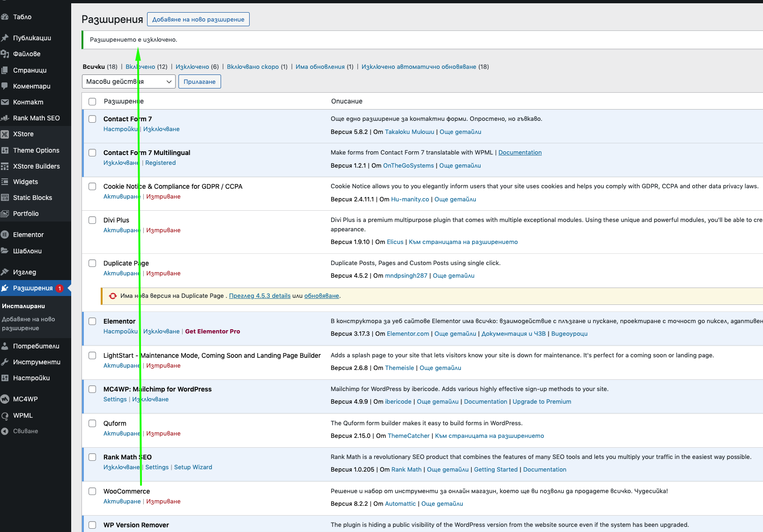
Task: Check the Contact Form 7 checkbox
Action: pyautogui.click(x=92, y=119)
